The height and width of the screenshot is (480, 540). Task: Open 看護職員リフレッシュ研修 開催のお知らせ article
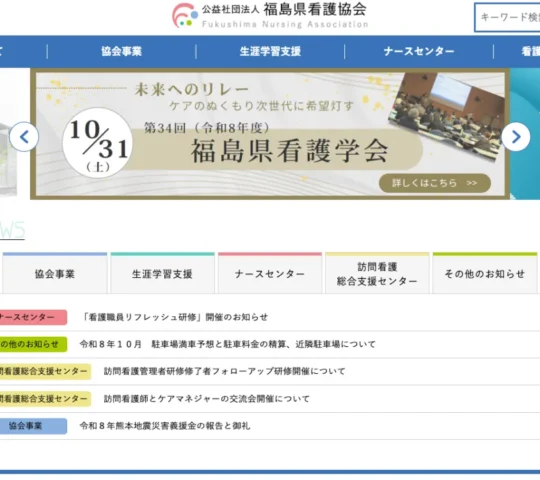click(x=175, y=317)
